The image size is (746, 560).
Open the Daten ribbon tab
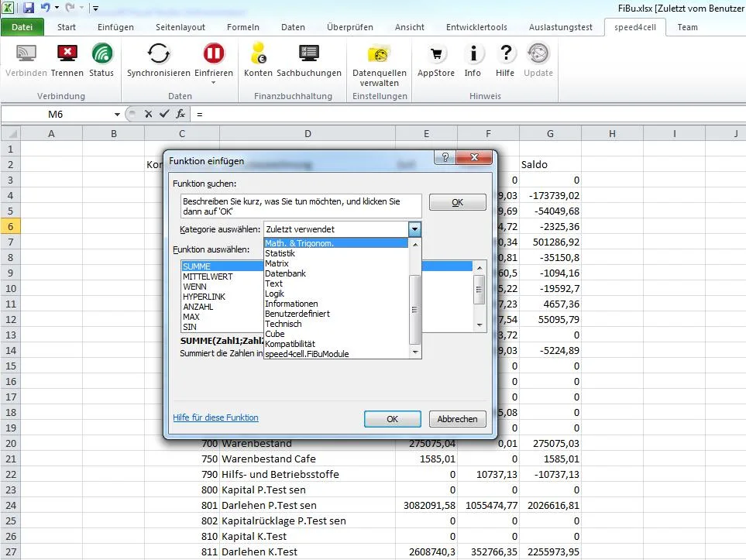(x=293, y=27)
